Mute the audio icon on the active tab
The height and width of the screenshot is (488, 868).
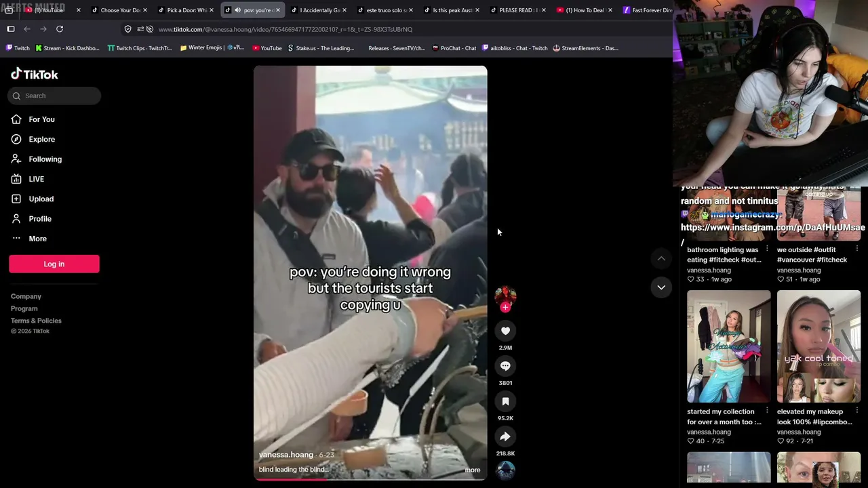(x=237, y=10)
